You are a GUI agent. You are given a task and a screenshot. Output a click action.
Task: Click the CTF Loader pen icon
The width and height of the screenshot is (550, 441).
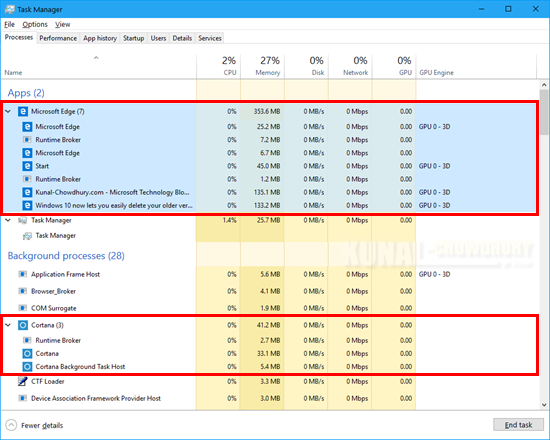(x=23, y=381)
